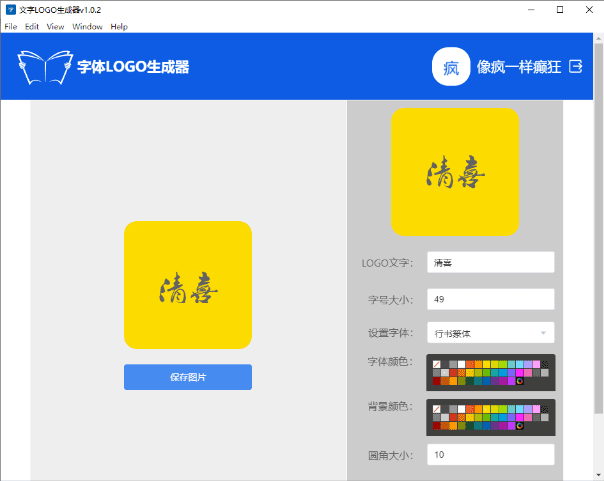
Task: Pick the magenta swatch in background color palette
Action: coord(520,417)
